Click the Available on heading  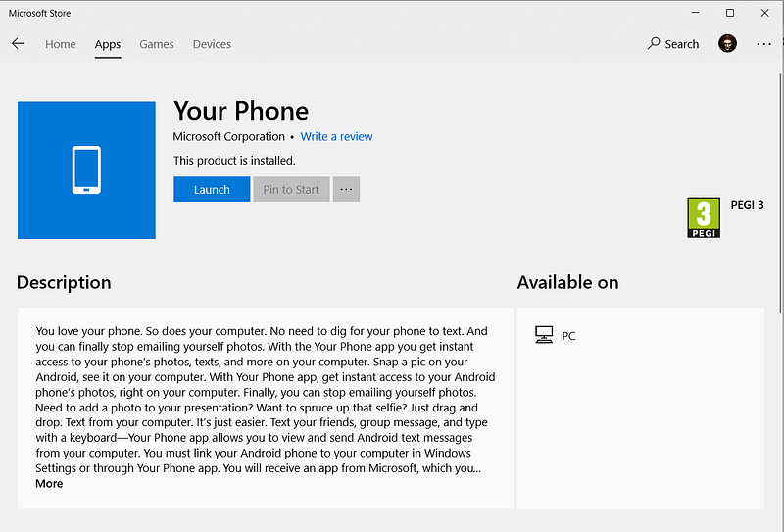(x=568, y=282)
